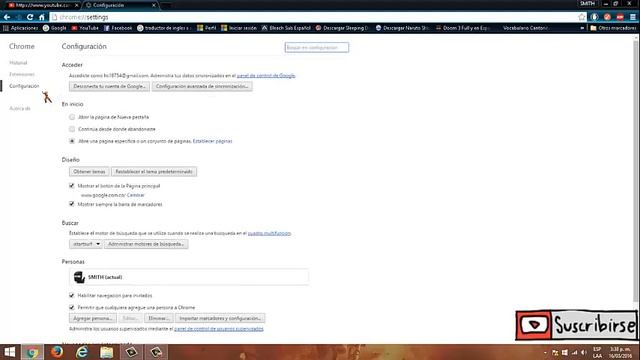Toggle 'Permitir que cualquiera agregue una persona' checkbox
The width and height of the screenshot is (640, 360).
[x=72, y=307]
